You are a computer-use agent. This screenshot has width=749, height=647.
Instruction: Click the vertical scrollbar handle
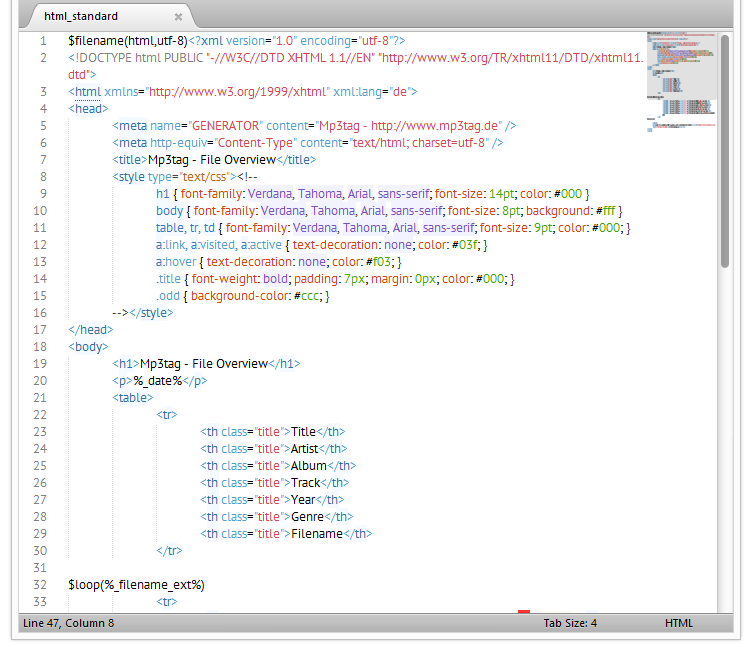(725, 150)
